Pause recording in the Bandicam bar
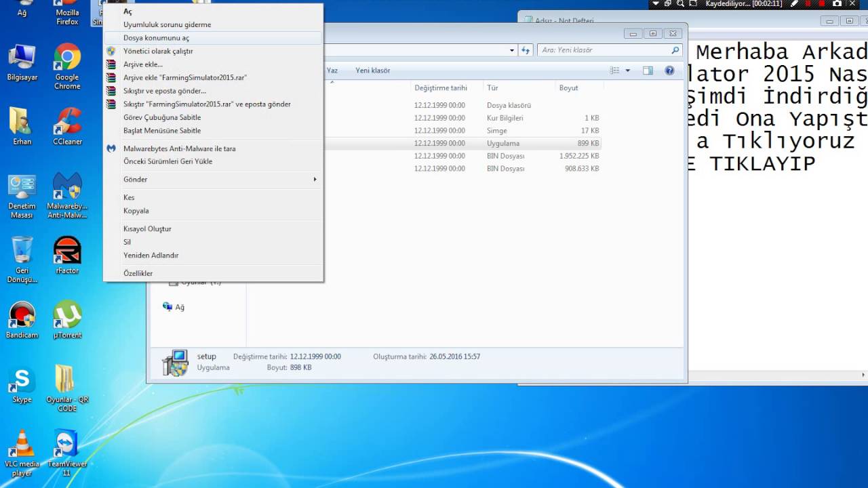This screenshot has width=868, height=488. click(x=808, y=4)
